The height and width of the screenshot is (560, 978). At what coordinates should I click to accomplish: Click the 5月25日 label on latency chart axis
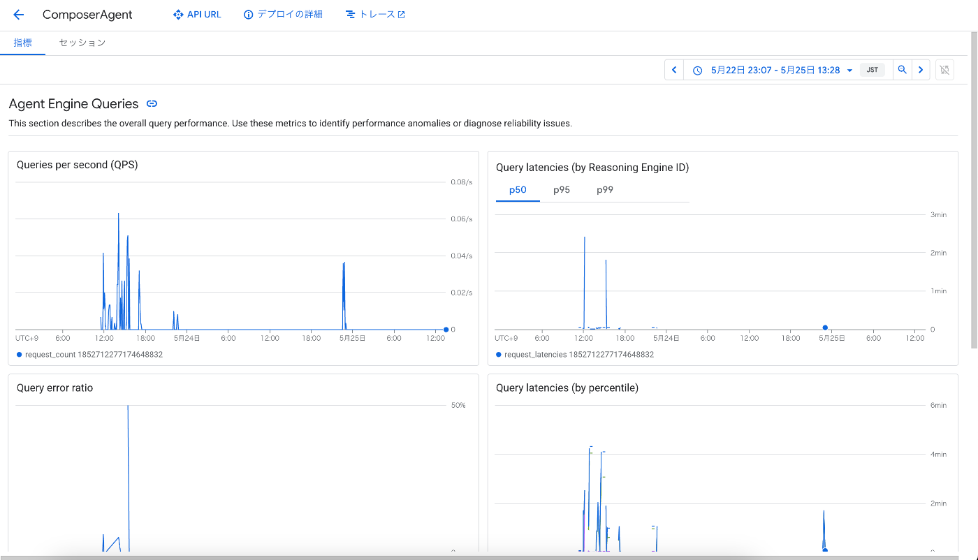(x=831, y=338)
